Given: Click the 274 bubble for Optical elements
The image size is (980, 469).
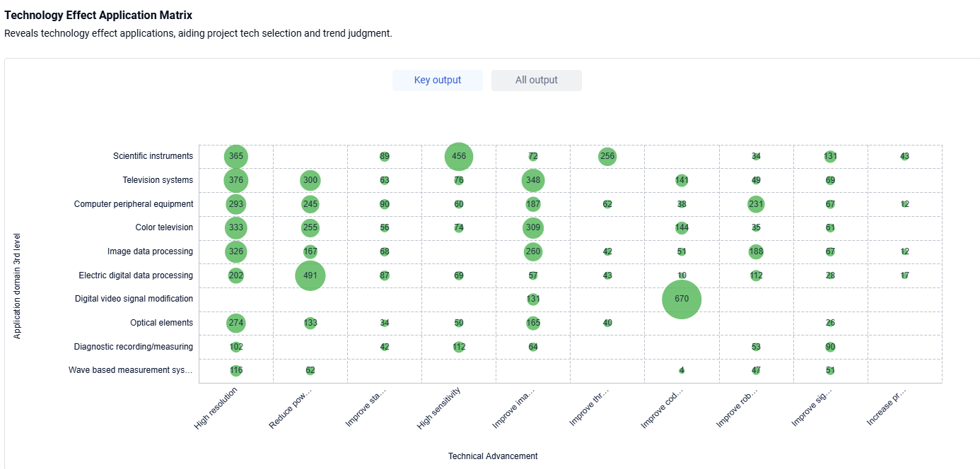Looking at the screenshot, I should tap(236, 323).
